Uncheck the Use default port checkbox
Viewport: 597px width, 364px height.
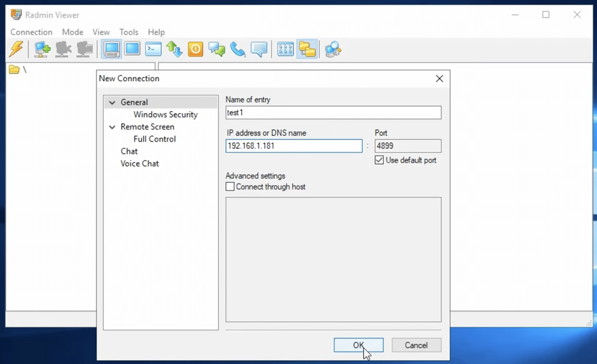coord(379,160)
